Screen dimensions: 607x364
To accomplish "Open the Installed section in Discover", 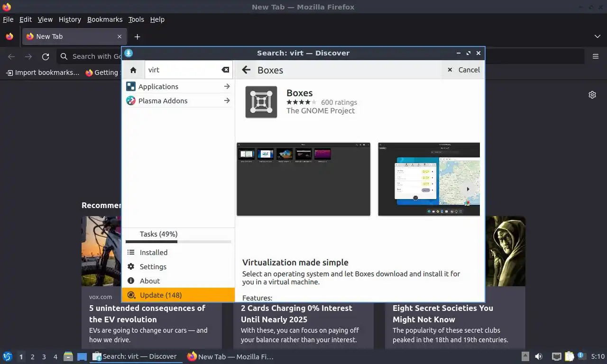I will (x=178, y=253).
